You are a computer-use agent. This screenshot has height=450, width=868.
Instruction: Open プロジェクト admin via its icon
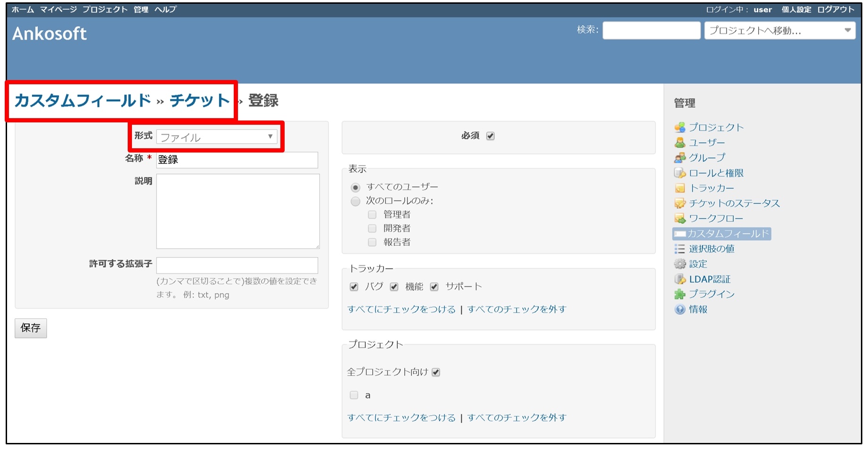click(x=680, y=127)
